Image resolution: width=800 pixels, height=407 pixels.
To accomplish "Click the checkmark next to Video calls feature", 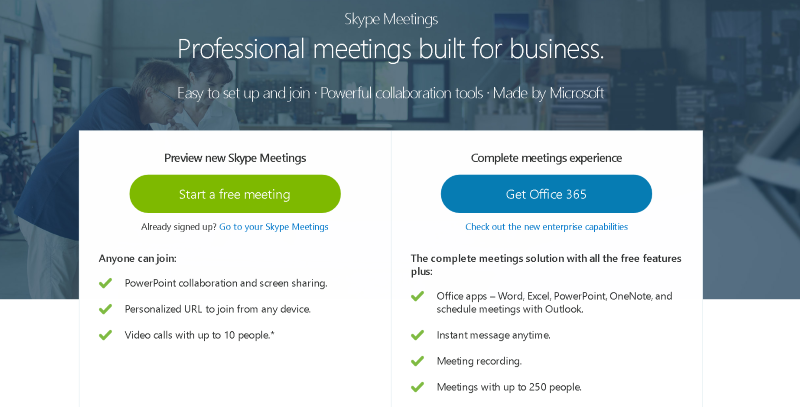I will pos(105,335).
